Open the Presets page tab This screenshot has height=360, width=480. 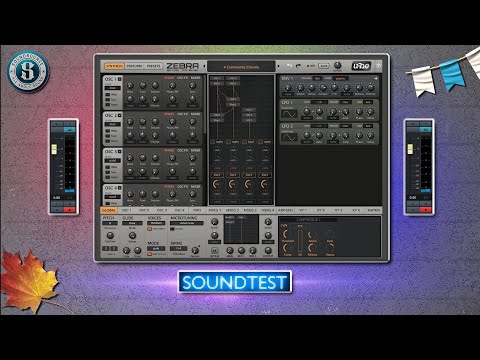[x=154, y=66]
